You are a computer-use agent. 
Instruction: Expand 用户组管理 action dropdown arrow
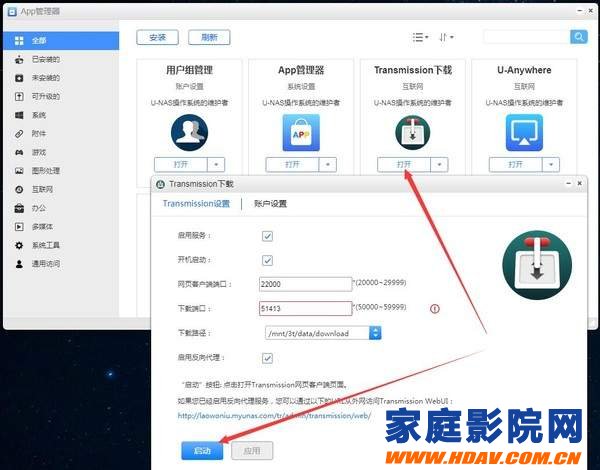point(216,165)
